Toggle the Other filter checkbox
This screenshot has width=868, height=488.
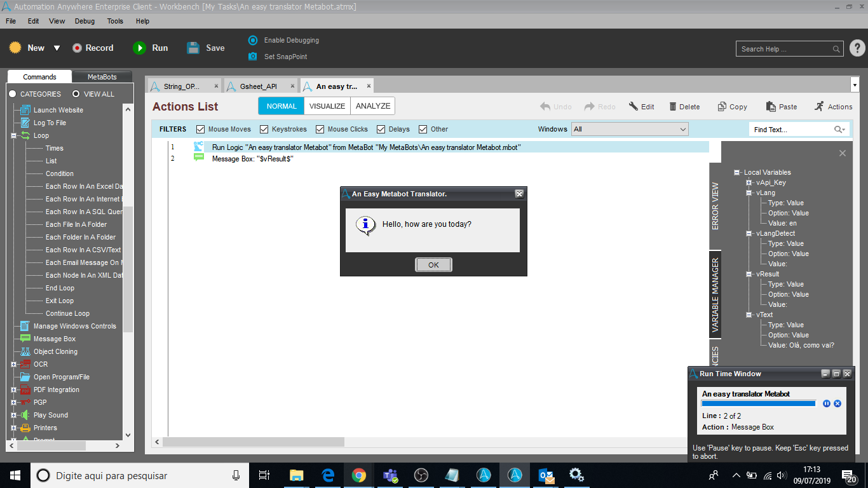coord(423,129)
